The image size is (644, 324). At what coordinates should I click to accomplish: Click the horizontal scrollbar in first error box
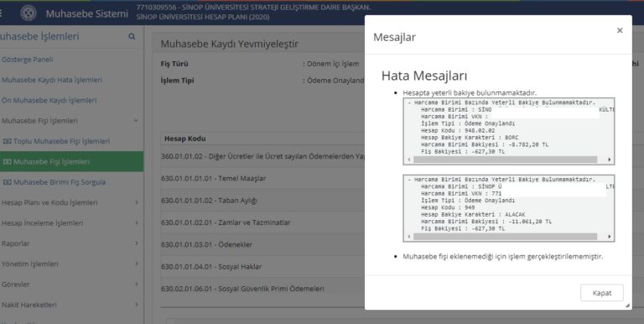pyautogui.click(x=505, y=159)
